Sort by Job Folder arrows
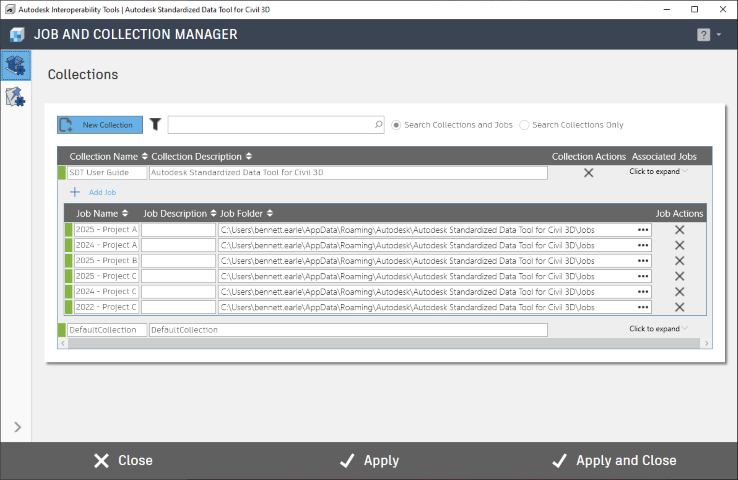This screenshot has height=480, width=738. click(x=270, y=213)
